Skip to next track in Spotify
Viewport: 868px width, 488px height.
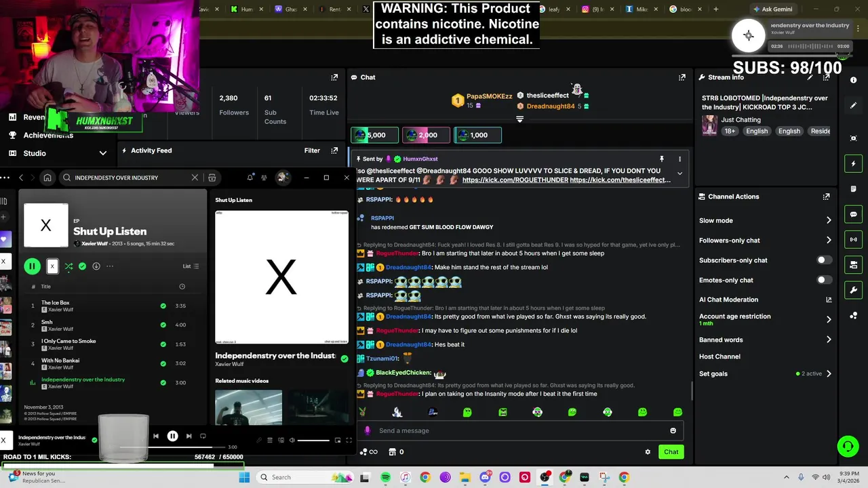[189, 436]
